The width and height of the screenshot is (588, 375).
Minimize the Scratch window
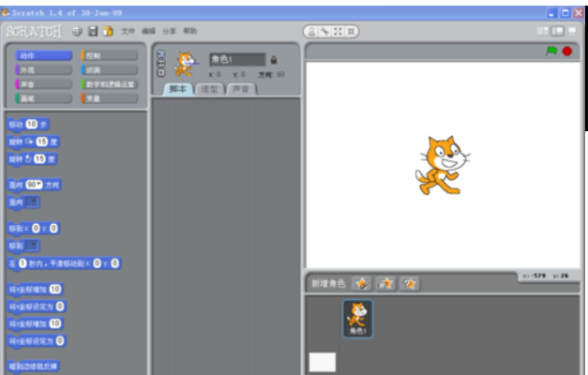[551, 13]
